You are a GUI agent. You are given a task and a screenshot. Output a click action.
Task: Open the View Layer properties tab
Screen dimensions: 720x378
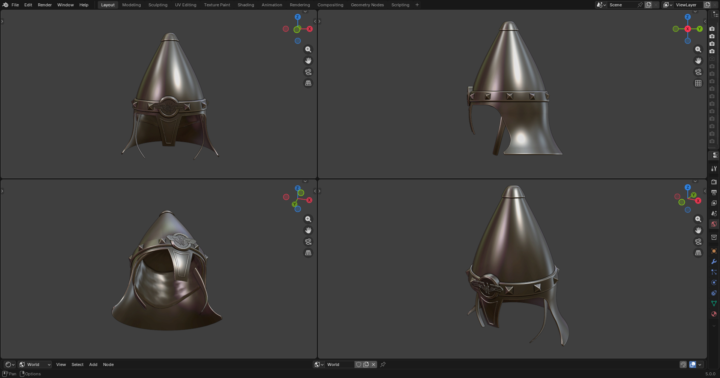point(714,203)
